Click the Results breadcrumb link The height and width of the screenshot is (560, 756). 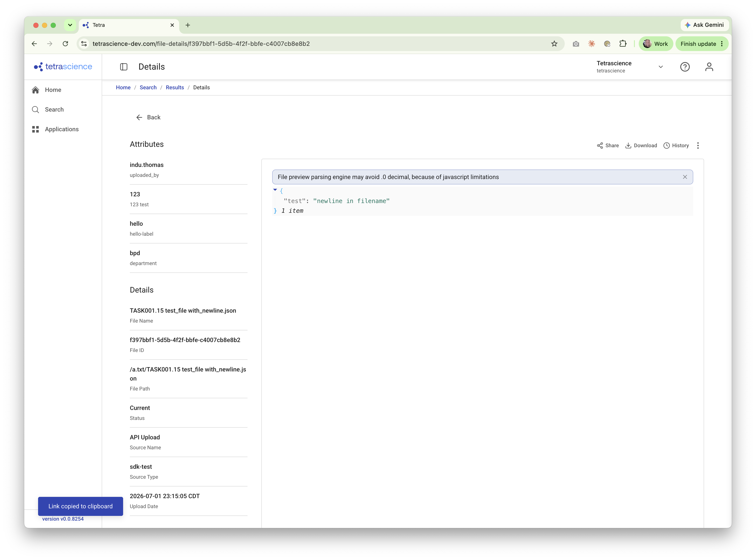point(175,87)
